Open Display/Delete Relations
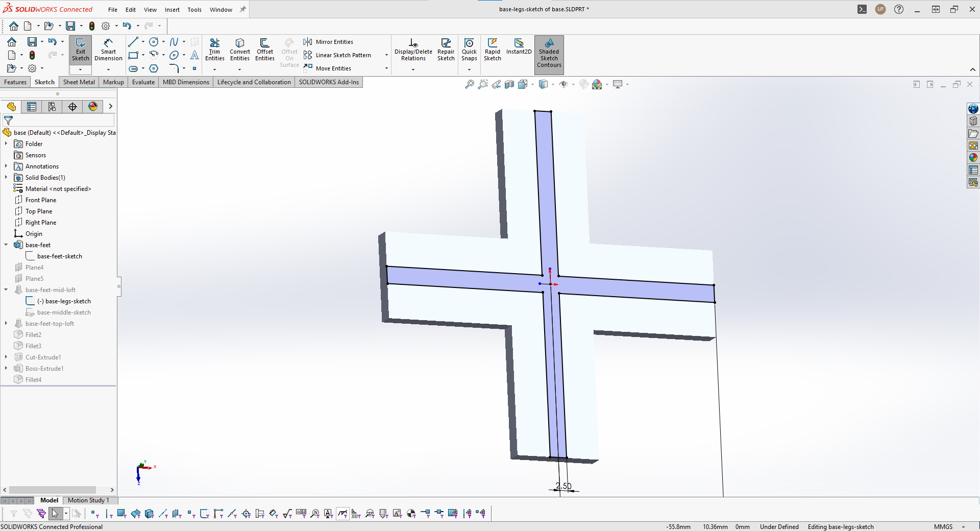This screenshot has width=980, height=531. pyautogui.click(x=413, y=50)
